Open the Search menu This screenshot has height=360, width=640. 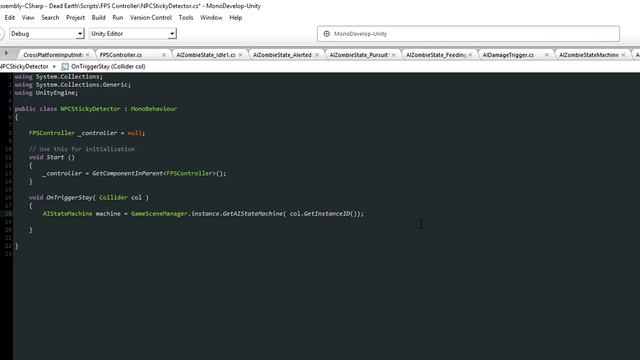[50, 18]
